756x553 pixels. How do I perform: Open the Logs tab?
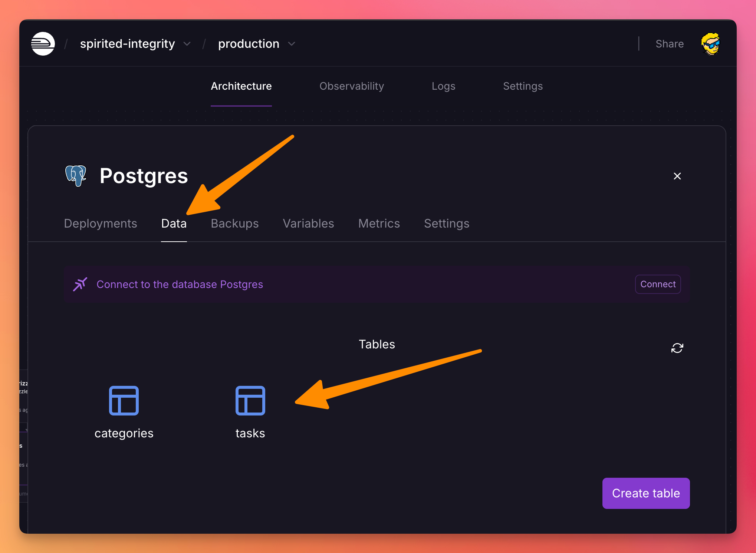pyautogui.click(x=443, y=86)
